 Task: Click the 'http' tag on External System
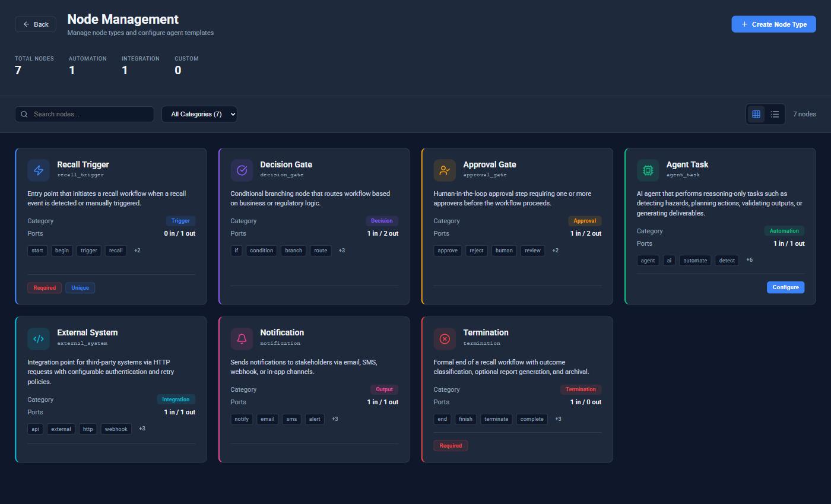coord(88,429)
